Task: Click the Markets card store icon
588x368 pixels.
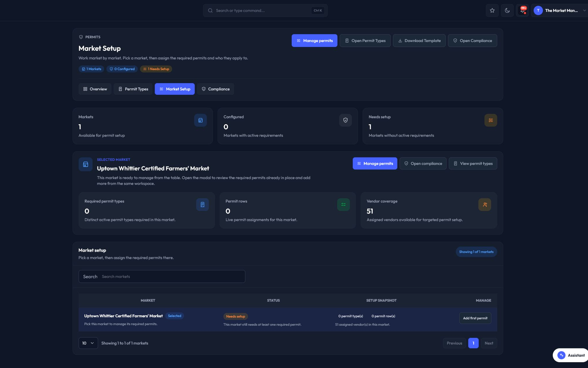Action: tap(200, 120)
